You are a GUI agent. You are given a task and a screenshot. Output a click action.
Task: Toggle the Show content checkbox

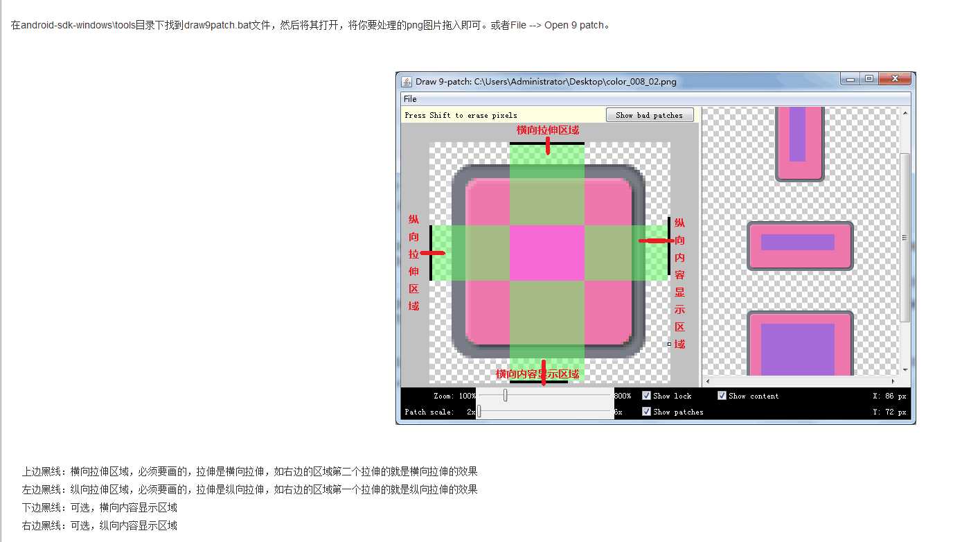pos(722,396)
